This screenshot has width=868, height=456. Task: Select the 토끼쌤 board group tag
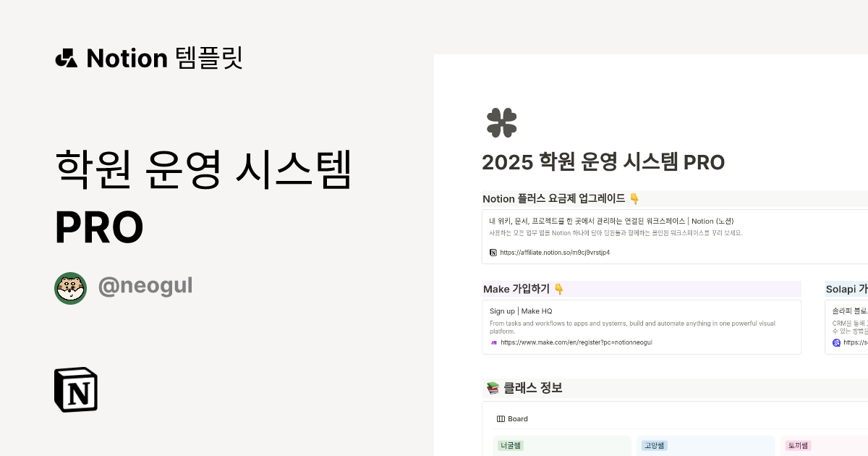799,446
